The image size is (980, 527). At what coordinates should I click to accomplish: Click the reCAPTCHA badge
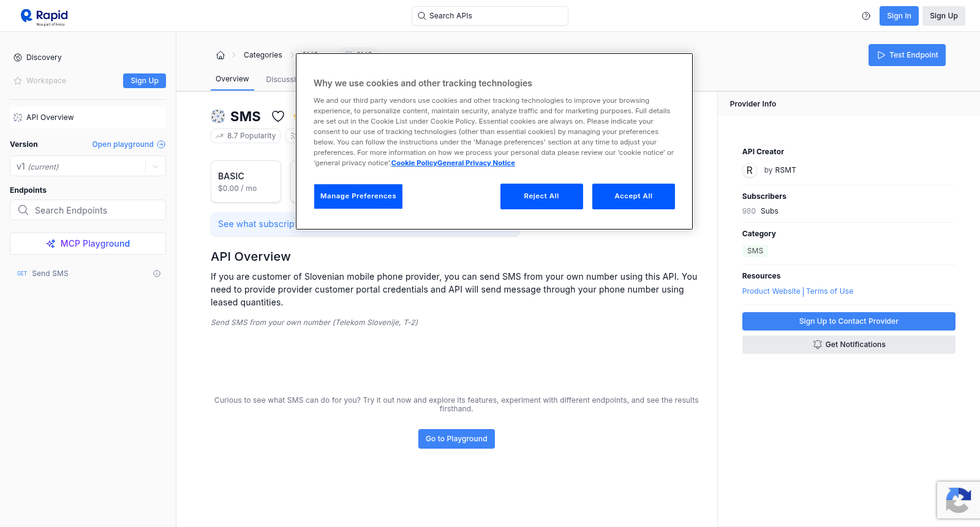click(x=959, y=500)
